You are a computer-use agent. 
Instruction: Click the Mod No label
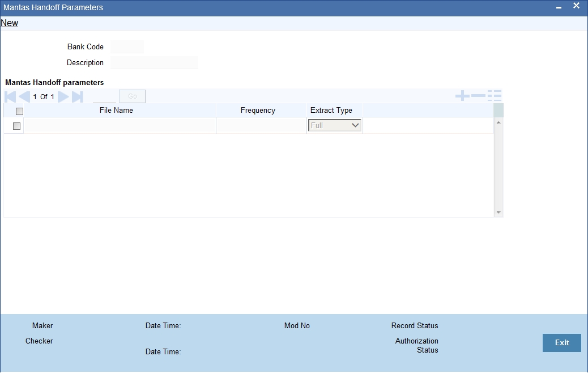coord(297,326)
